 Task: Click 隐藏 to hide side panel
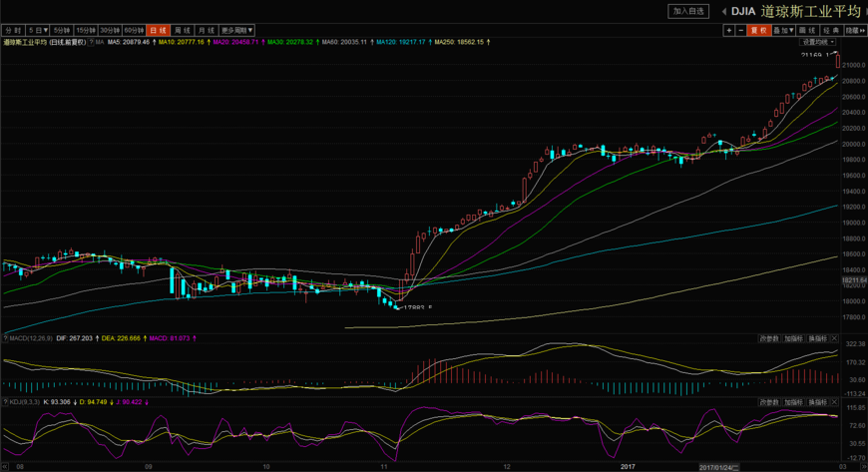(856, 31)
